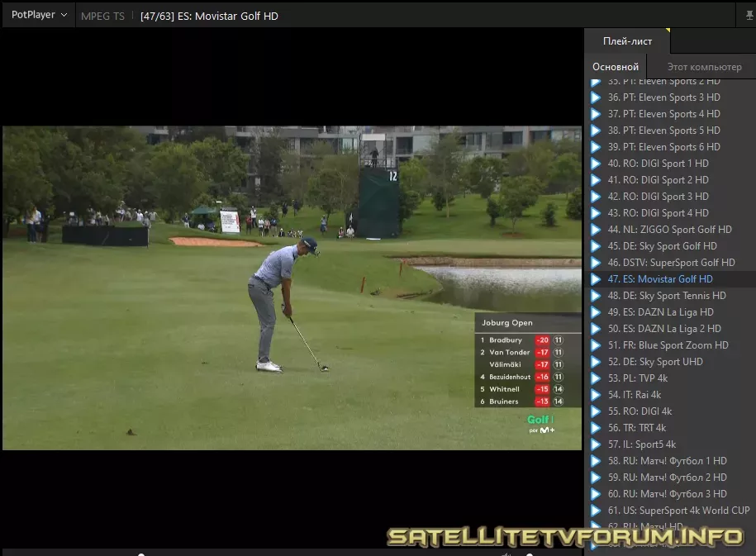Select the highlighted '47. ES: Movistar Golf HD' entry
The image size is (756, 556).
click(x=660, y=279)
